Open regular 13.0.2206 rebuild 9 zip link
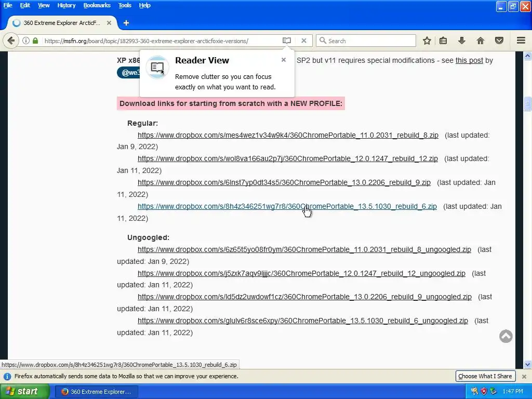This screenshot has height=399, width=532. 284,182
